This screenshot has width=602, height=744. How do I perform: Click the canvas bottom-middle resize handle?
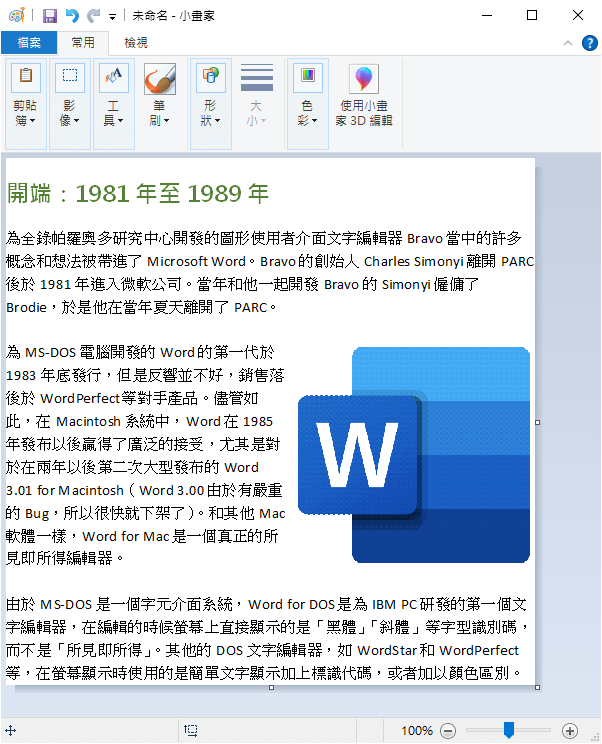(x=271, y=687)
